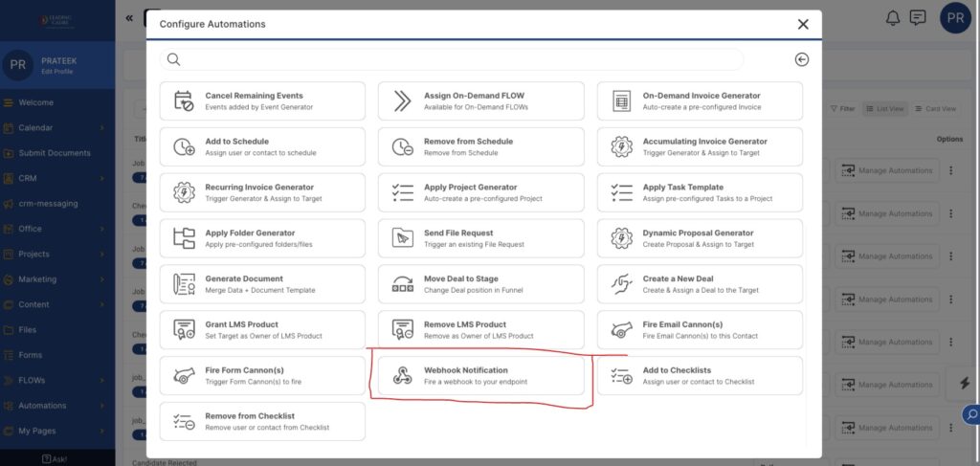980x466 pixels.
Task: Open the PR user avatar menu
Action: 955,18
